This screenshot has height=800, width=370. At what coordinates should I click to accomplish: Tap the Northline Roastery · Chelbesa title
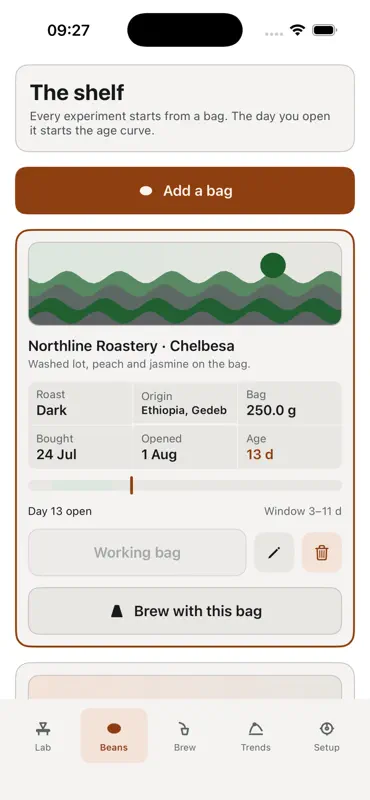click(131, 346)
